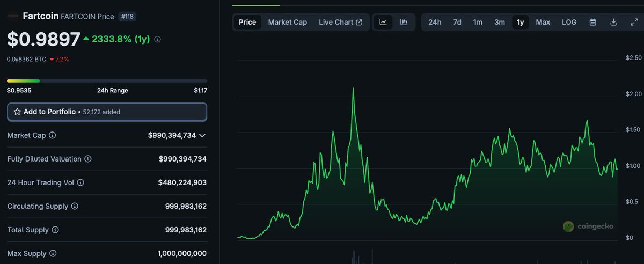Set chart range to 24h

[435, 23]
